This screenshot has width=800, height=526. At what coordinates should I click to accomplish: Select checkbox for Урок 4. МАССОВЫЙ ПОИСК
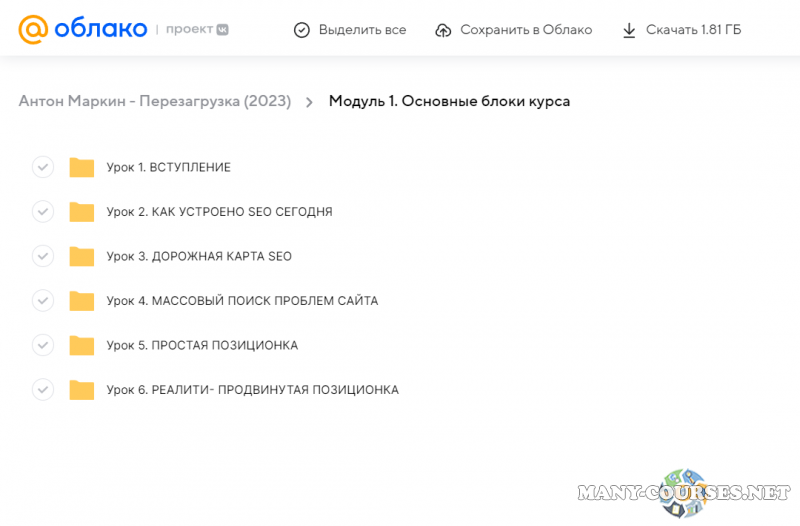tap(42, 300)
